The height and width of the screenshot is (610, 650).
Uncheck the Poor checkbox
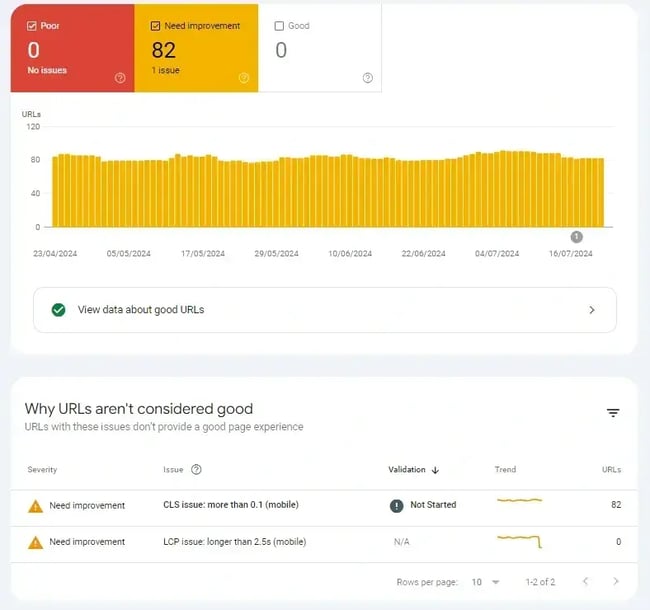(x=32, y=26)
